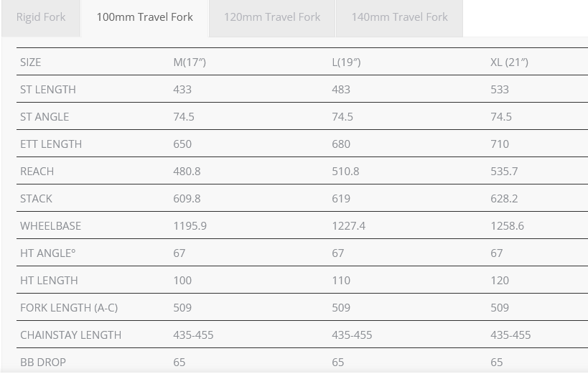Click the FORK LENGTH (A-C) row label
The image size is (588, 374).
pyautogui.click(x=69, y=308)
